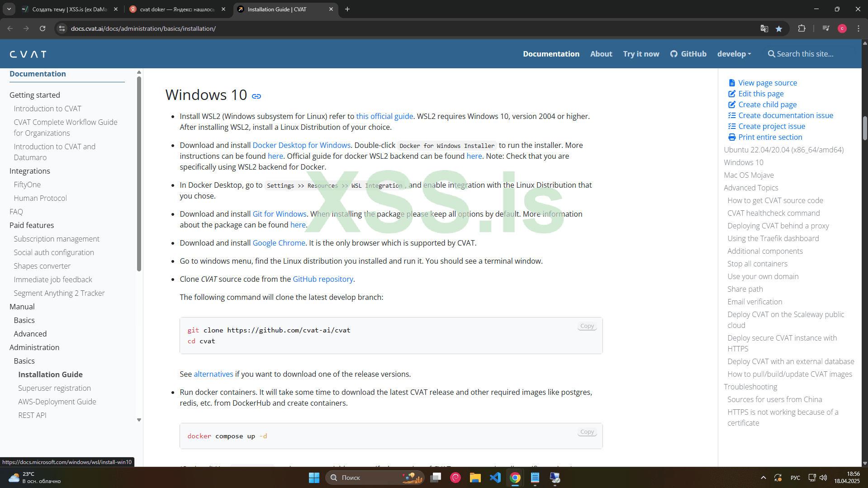Open the Chrome profile avatar
Viewport: 868px width, 488px height.
842,28
